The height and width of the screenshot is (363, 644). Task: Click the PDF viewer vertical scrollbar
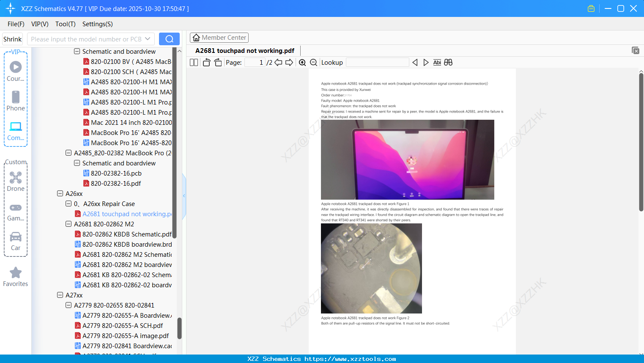pos(641,142)
